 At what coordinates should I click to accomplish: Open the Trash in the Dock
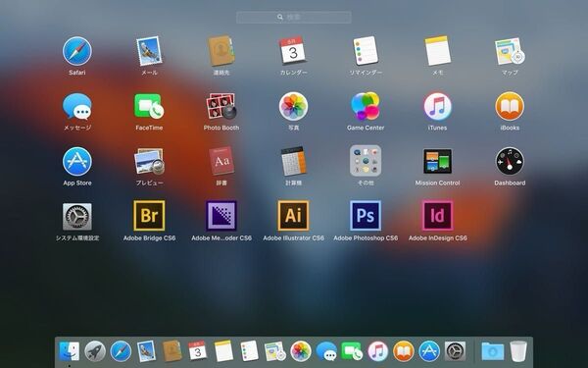click(x=518, y=351)
